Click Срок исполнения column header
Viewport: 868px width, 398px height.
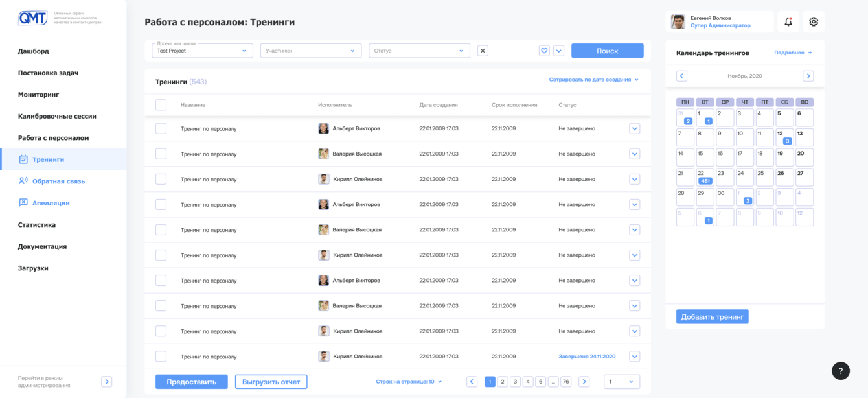[x=514, y=104]
